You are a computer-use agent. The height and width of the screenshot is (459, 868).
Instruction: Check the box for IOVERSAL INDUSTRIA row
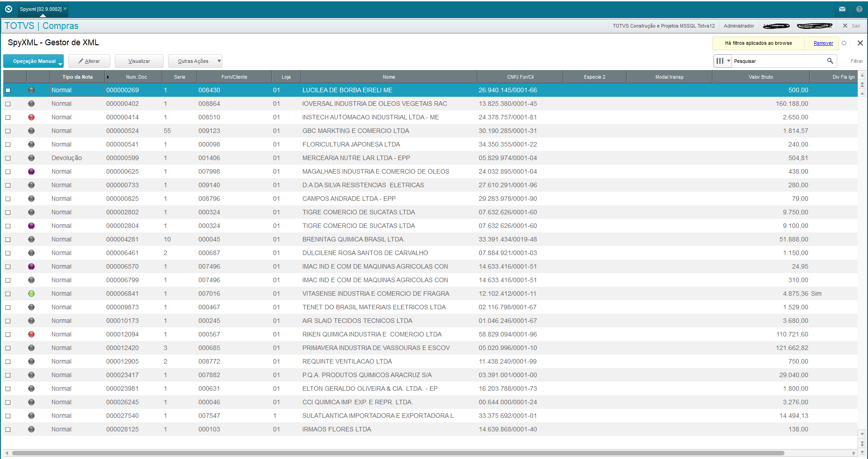[8, 104]
